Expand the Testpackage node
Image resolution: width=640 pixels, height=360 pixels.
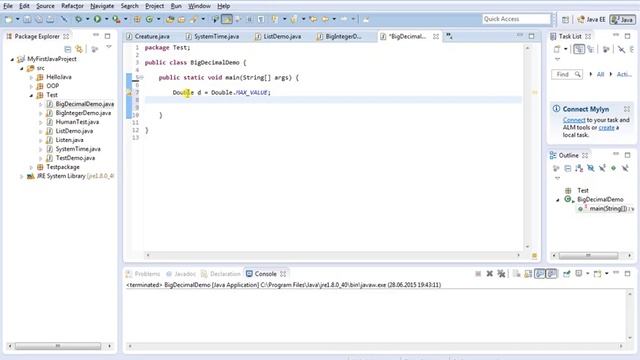point(31,167)
